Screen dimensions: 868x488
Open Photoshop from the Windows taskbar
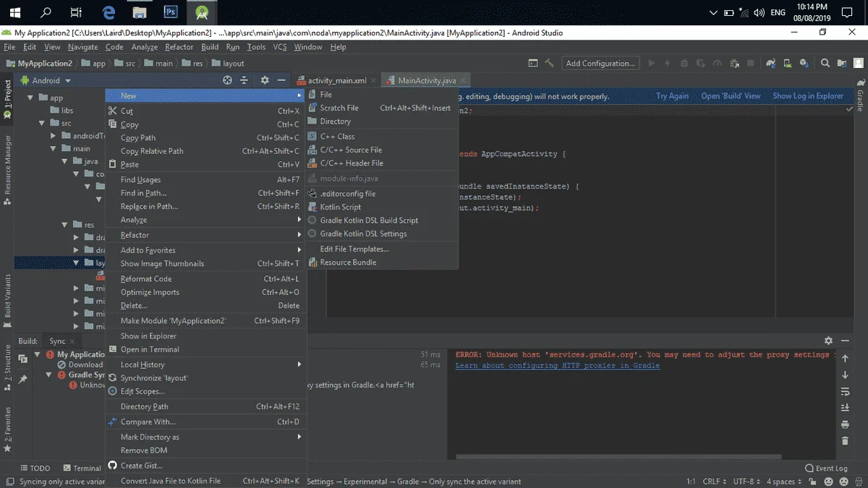pyautogui.click(x=171, y=12)
